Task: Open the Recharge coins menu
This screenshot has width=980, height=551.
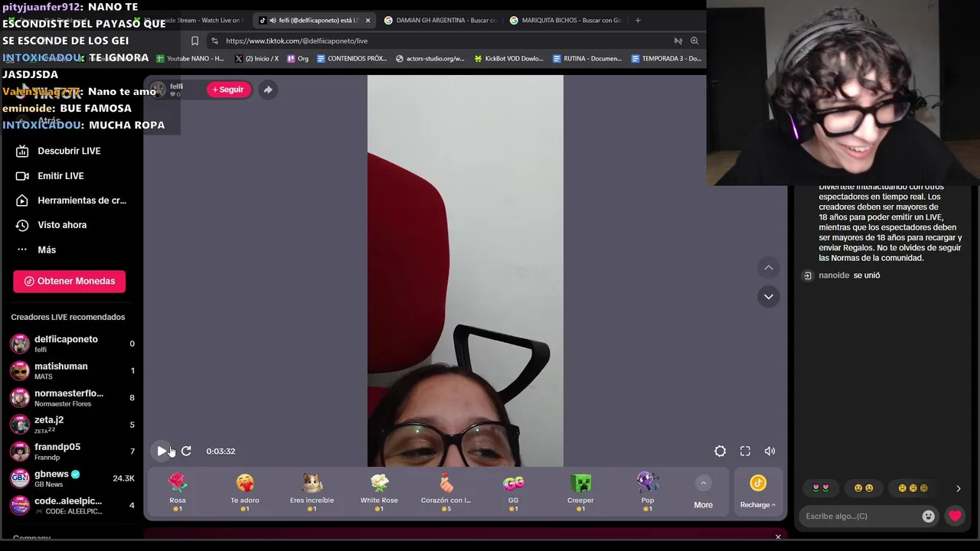Action: coord(758,493)
